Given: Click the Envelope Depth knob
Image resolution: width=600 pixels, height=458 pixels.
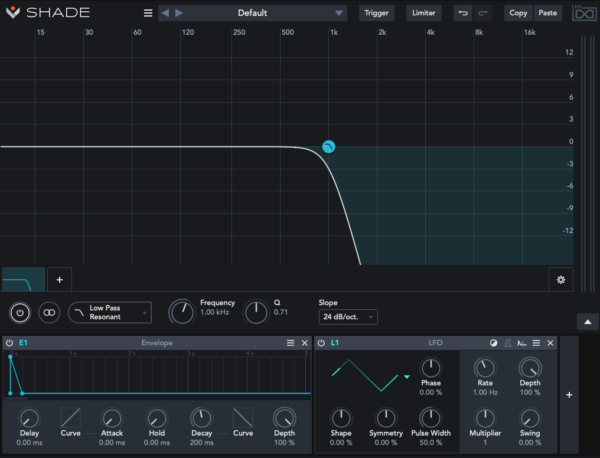Looking at the screenshot, I should [x=284, y=419].
